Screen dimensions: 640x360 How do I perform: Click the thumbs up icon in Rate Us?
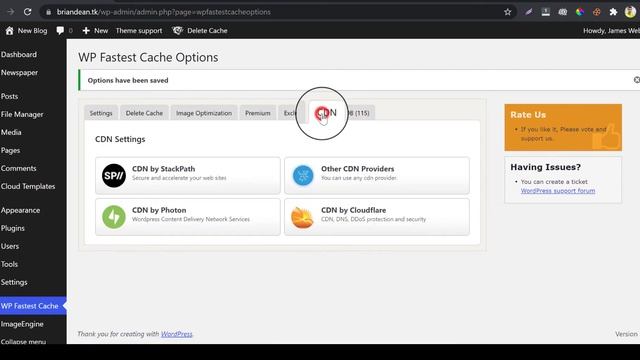click(x=607, y=138)
